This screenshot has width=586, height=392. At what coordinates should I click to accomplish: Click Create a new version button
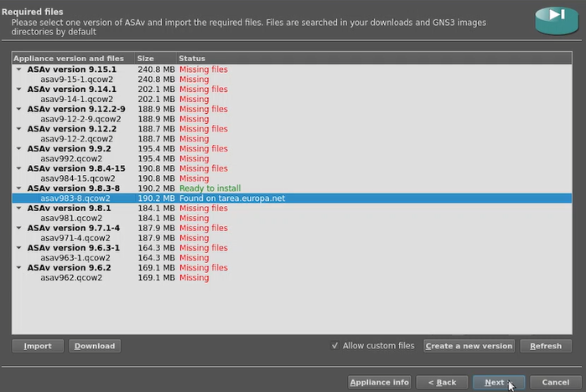click(x=469, y=346)
